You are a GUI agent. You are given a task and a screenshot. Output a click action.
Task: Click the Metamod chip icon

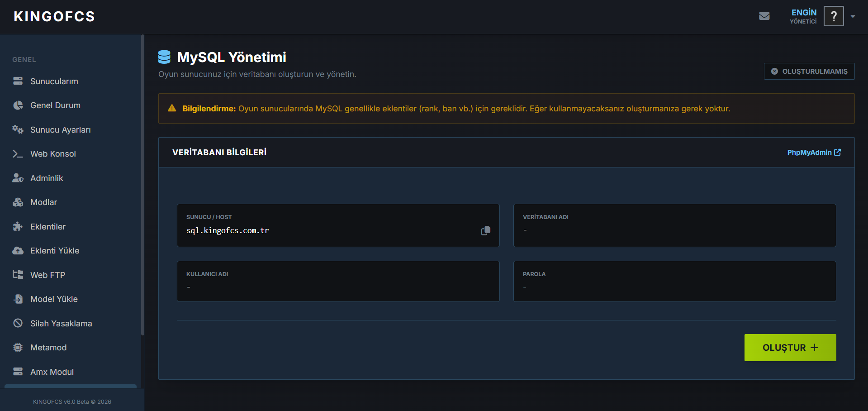(18, 348)
